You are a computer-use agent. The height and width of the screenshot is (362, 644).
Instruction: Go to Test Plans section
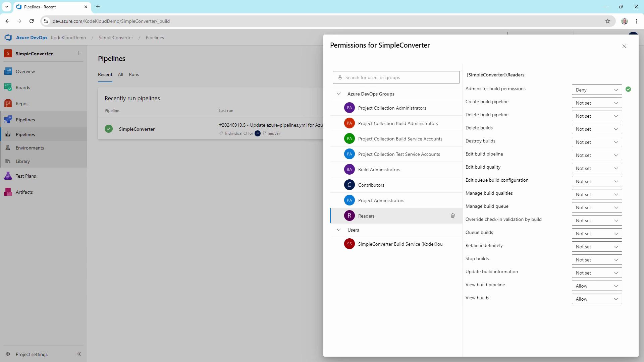pos(26,176)
